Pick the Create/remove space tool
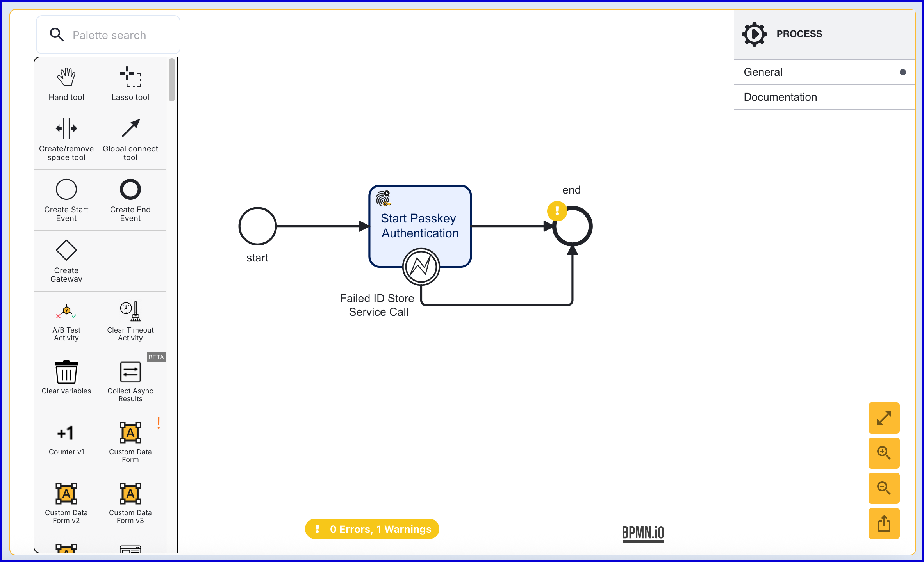 point(66,139)
